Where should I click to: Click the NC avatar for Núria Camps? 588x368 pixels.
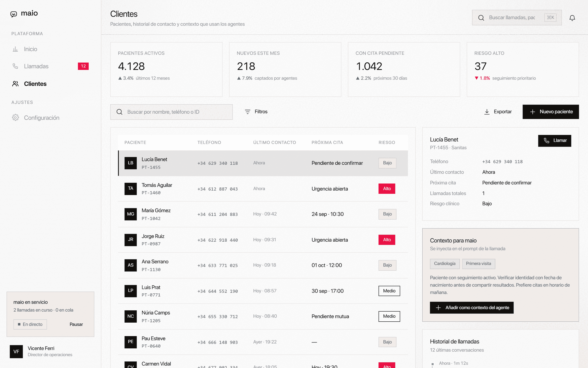131,316
